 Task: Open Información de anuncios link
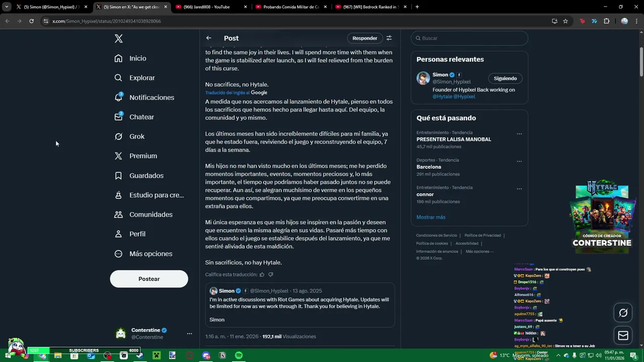[x=437, y=251]
